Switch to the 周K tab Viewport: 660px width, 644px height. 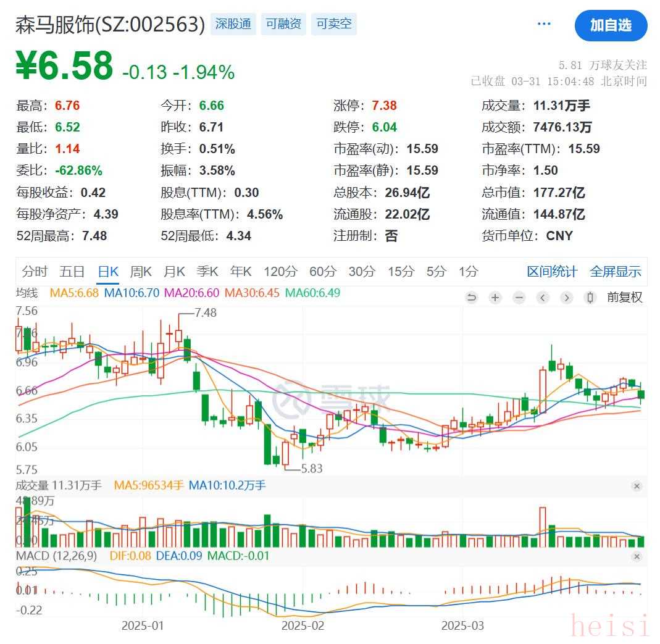pos(141,272)
